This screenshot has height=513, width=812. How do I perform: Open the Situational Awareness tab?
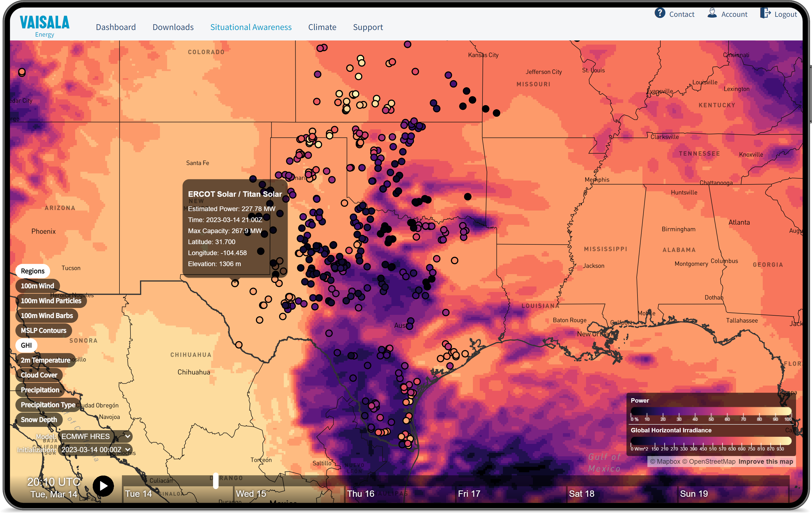[x=251, y=27]
